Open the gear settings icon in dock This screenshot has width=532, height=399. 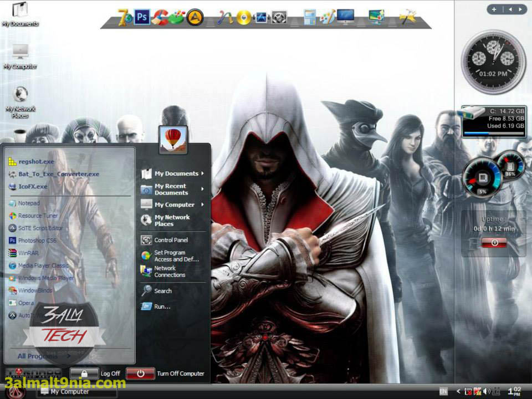tap(279, 18)
